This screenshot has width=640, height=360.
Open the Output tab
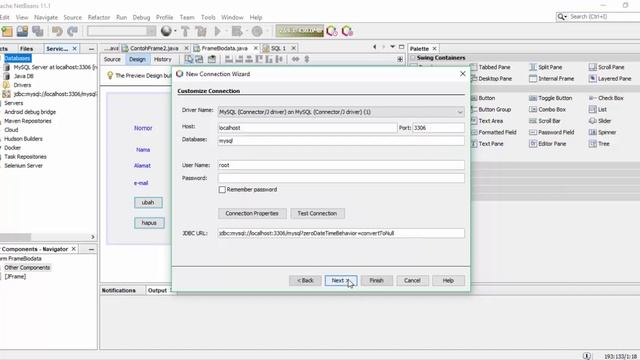coord(157,290)
